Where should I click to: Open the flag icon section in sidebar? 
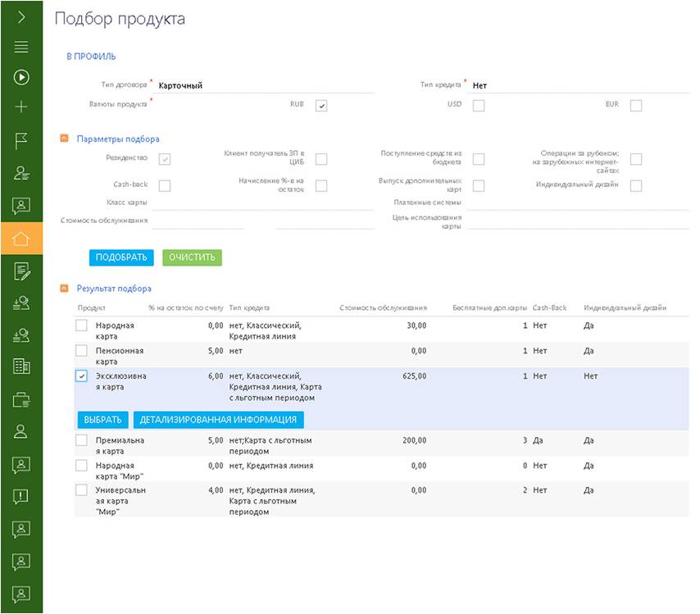click(21, 141)
